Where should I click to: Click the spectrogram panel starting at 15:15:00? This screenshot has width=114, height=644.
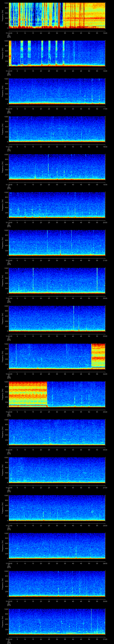(57, 53)
